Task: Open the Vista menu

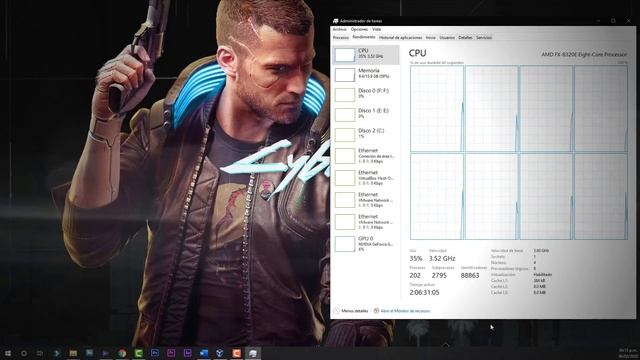Action: pos(376,29)
